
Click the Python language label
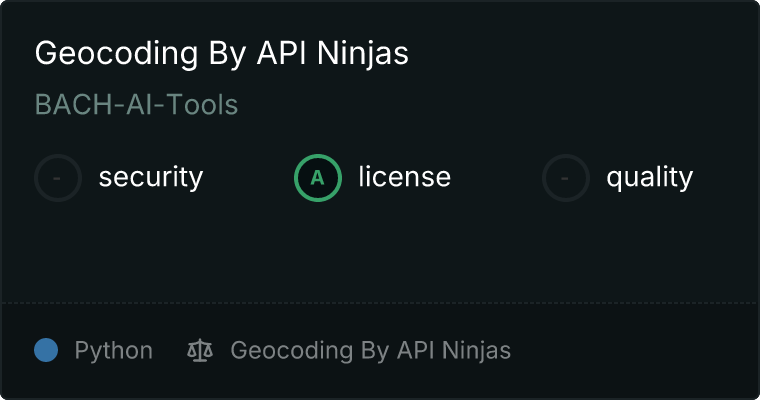click(x=113, y=351)
